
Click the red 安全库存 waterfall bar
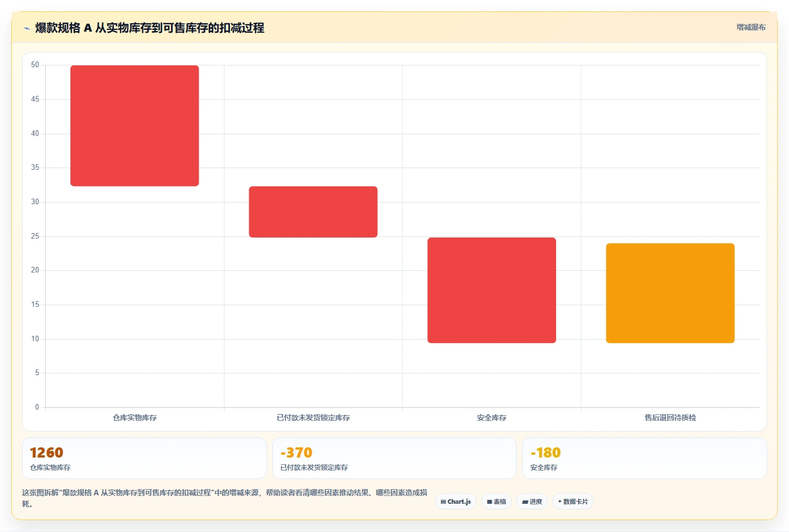(492, 290)
